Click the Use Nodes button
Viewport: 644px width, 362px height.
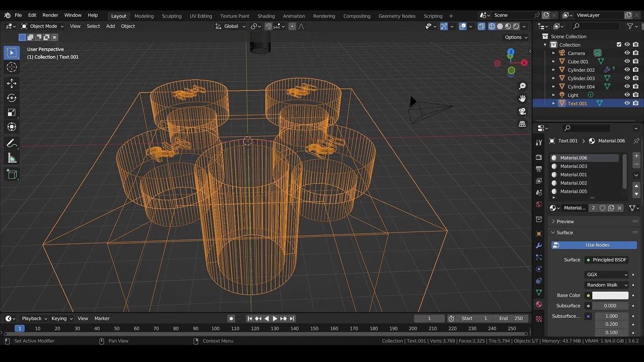(594, 245)
